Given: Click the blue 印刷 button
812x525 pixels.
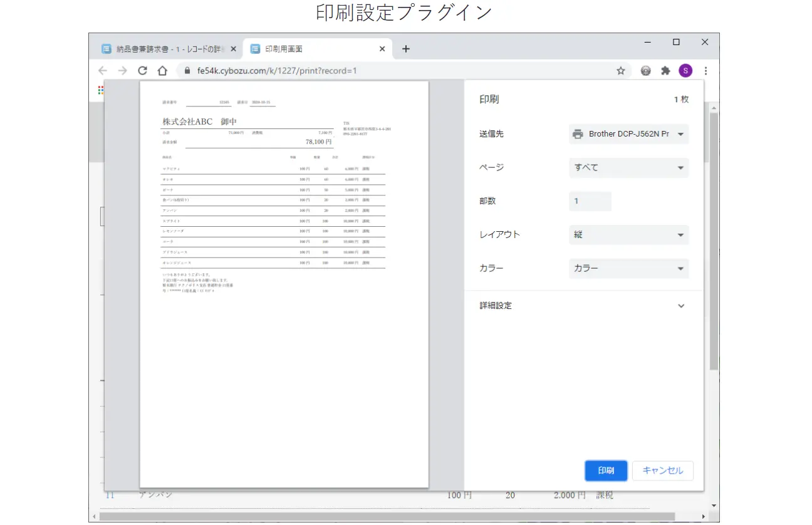Looking at the screenshot, I should (x=606, y=471).
